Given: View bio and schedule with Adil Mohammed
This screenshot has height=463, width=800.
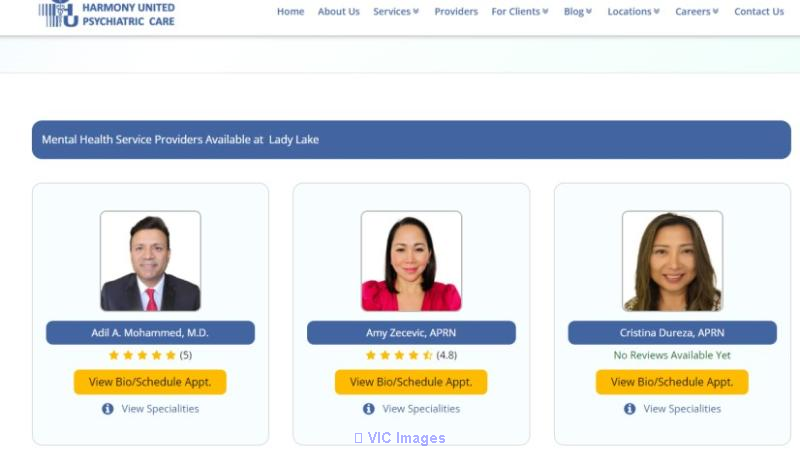Looking at the screenshot, I should (x=150, y=382).
